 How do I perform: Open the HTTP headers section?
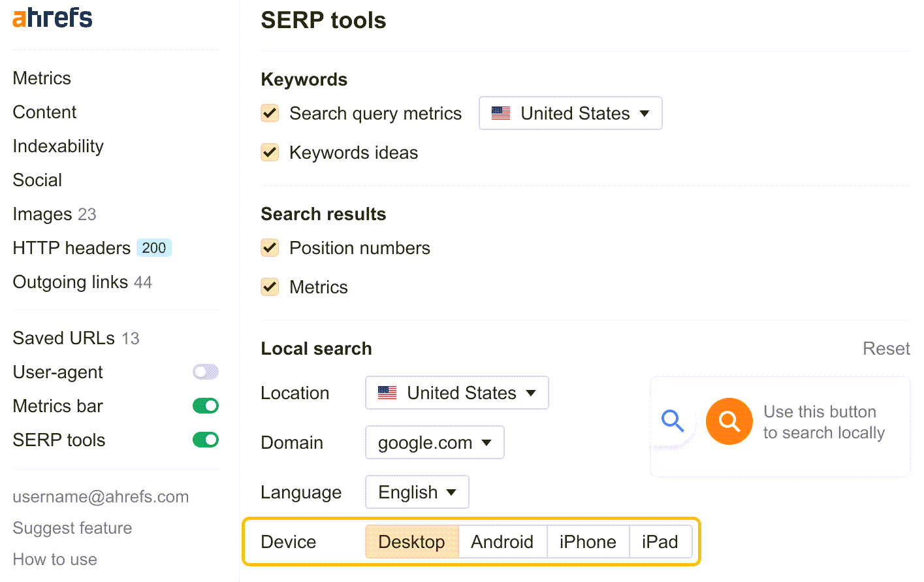[72, 248]
